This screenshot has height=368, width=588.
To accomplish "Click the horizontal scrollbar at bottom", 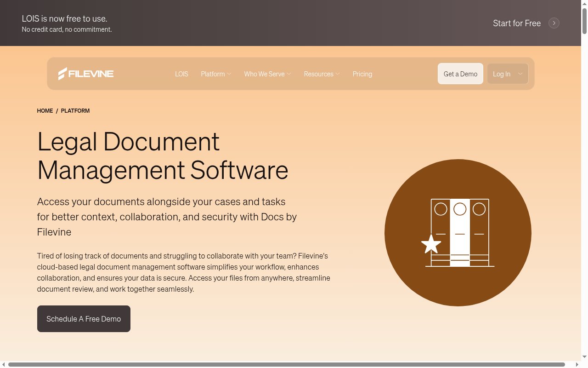I will tap(287, 365).
